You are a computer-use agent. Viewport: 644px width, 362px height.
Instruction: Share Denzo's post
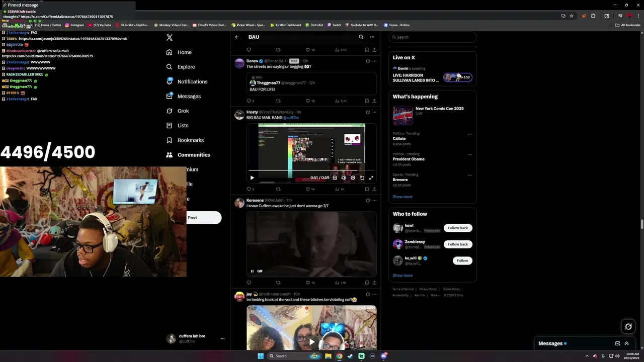(374, 101)
